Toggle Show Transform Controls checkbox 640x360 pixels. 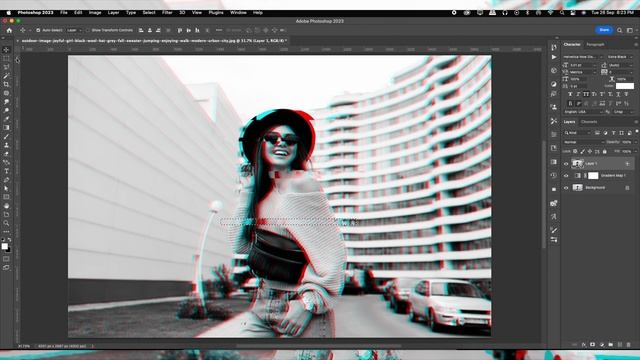pos(88,30)
